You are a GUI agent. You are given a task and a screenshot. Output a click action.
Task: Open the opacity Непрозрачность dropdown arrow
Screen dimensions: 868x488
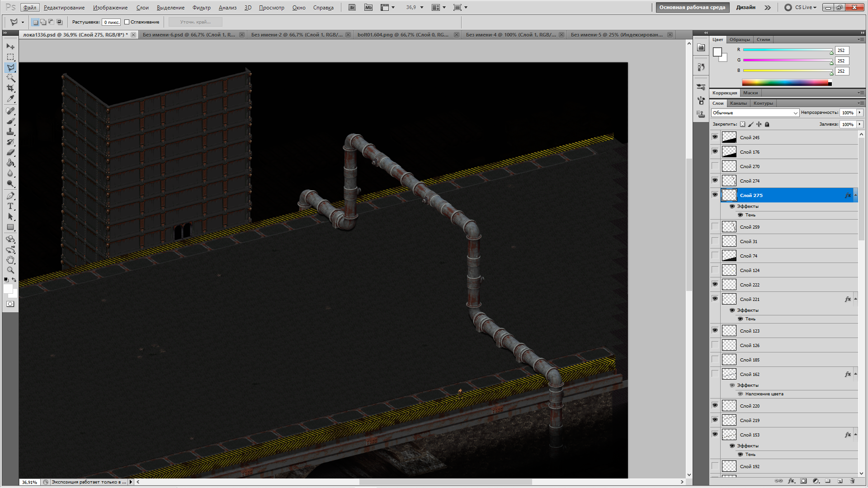click(x=859, y=113)
